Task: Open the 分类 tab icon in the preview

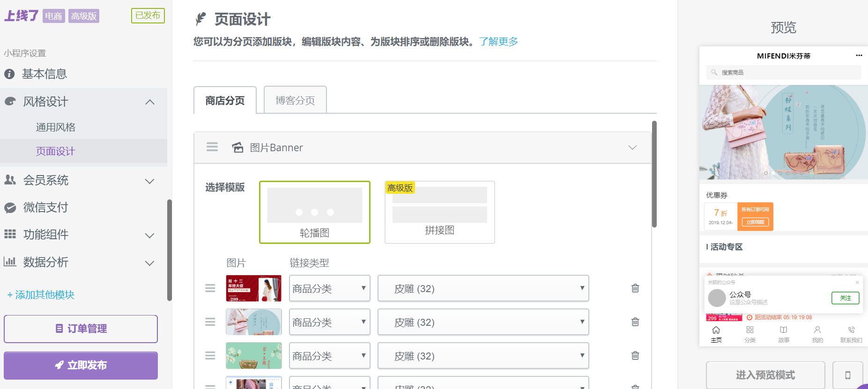Action: pos(749,334)
